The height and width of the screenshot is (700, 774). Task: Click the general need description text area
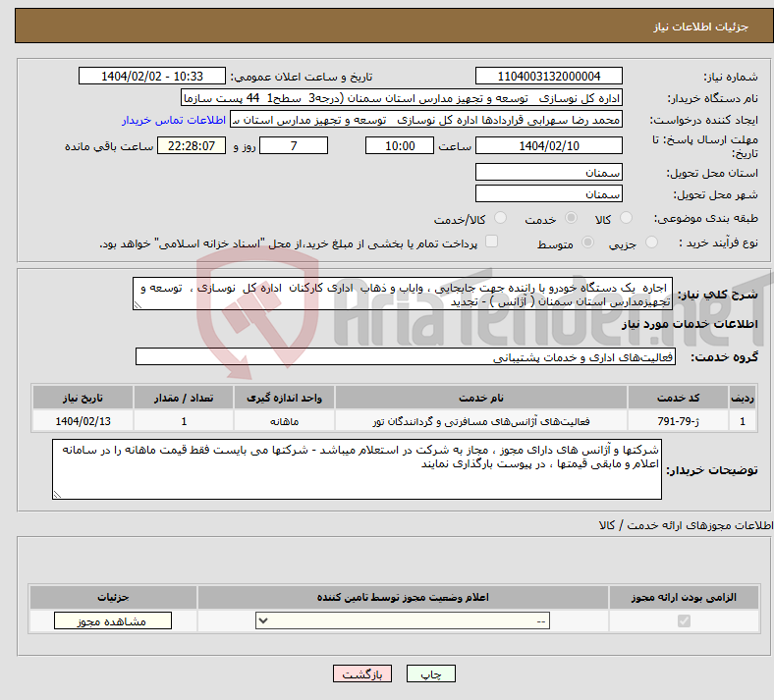[403, 294]
